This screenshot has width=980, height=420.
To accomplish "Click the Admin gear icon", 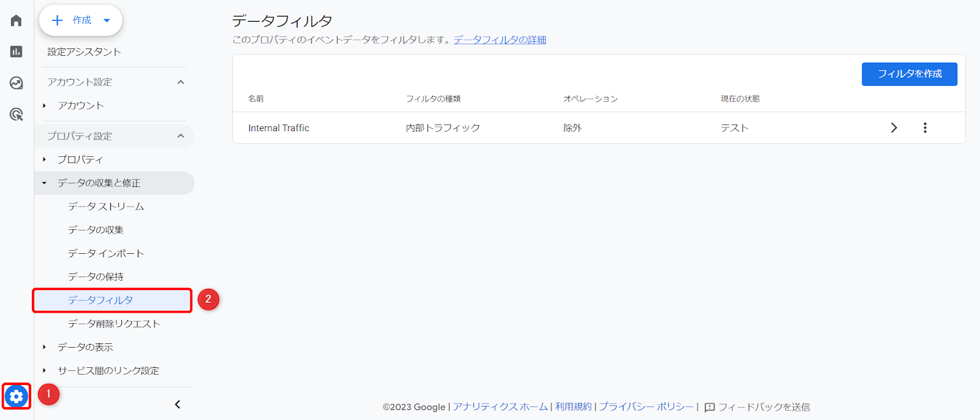I will point(17,397).
